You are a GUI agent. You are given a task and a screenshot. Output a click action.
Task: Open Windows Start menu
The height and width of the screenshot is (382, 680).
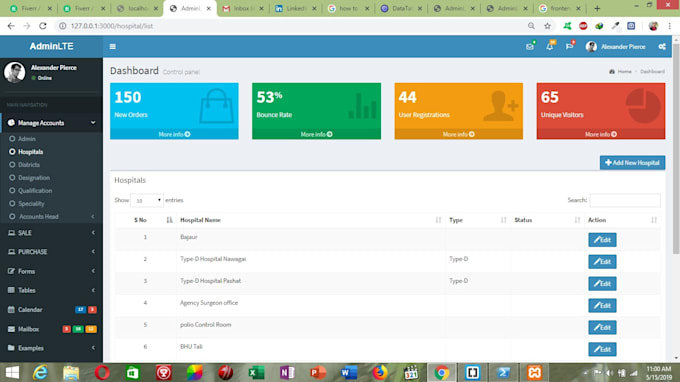point(12,372)
